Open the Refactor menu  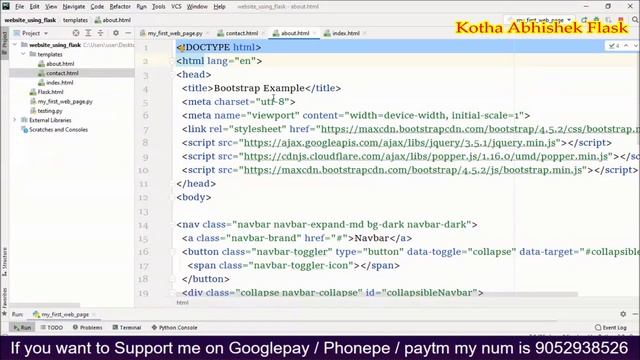pyautogui.click(x=120, y=7)
